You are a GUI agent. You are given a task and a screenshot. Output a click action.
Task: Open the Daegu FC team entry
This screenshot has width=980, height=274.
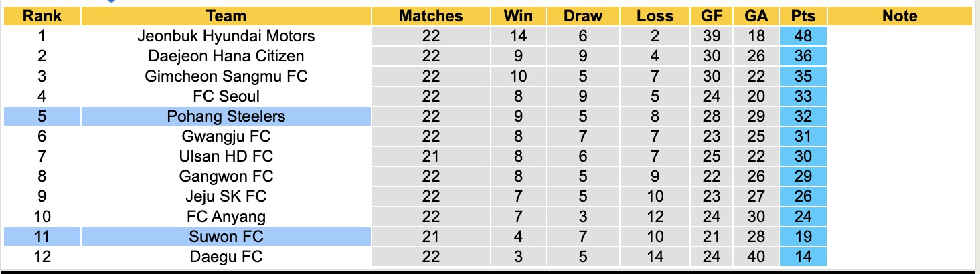coord(226,257)
